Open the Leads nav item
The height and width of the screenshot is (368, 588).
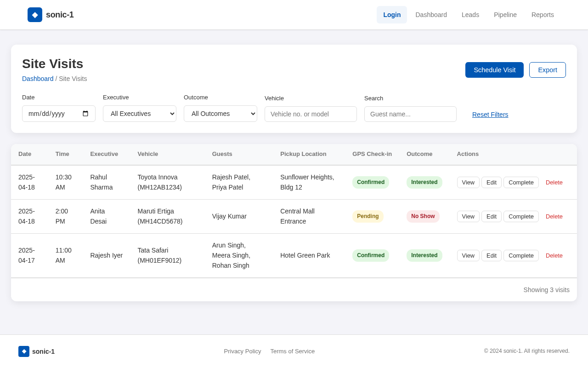coord(470,15)
